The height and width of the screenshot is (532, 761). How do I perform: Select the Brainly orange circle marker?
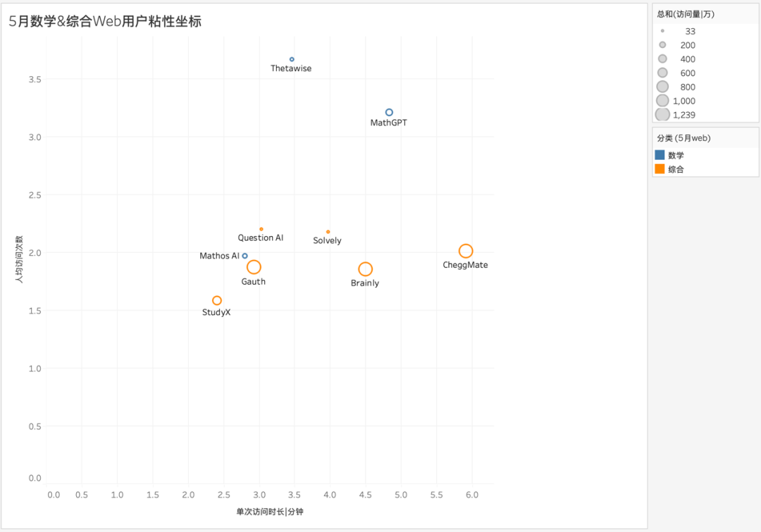(365, 269)
